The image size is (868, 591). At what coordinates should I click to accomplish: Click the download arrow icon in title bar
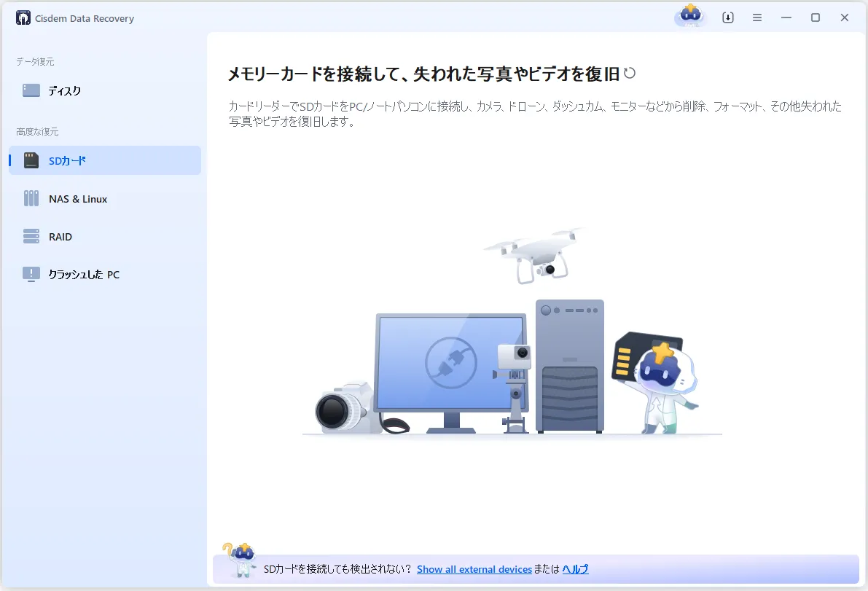click(727, 18)
